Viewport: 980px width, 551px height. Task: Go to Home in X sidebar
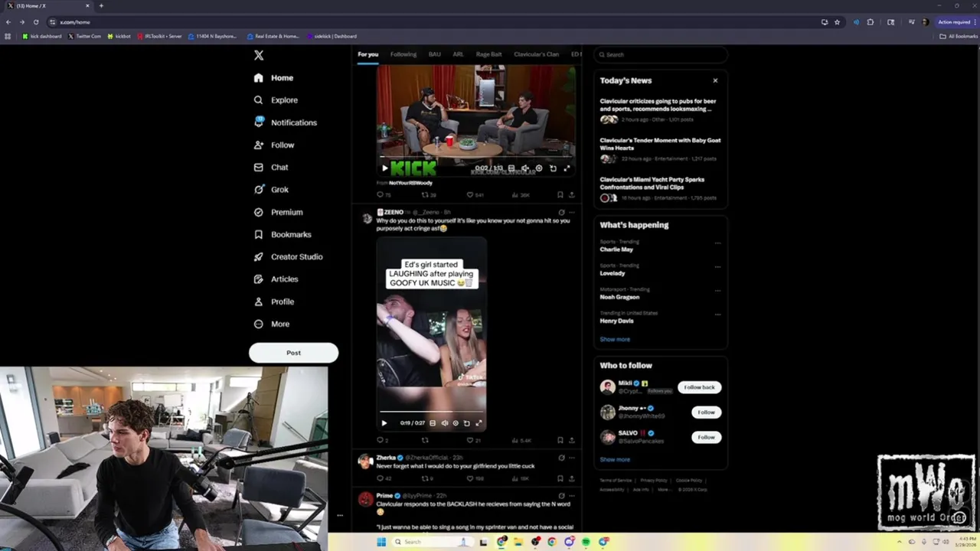click(273, 78)
